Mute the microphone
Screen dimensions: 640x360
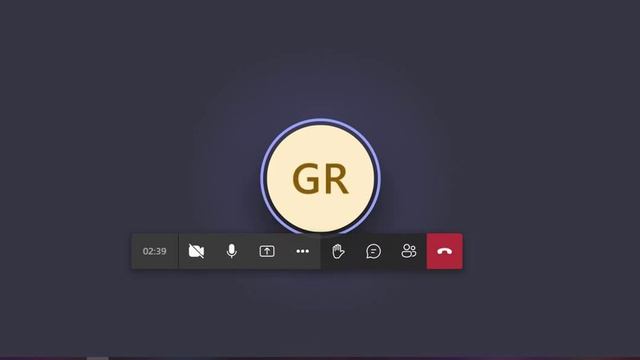231,251
